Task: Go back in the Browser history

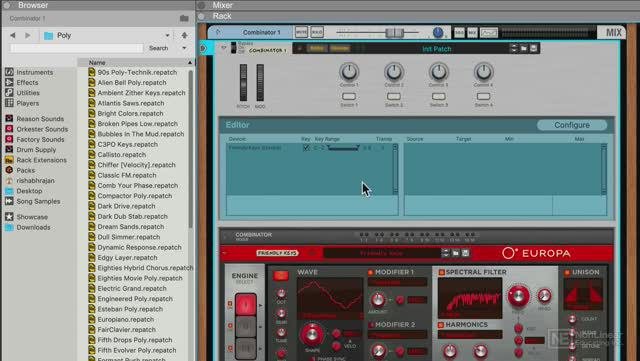Action: point(13,36)
